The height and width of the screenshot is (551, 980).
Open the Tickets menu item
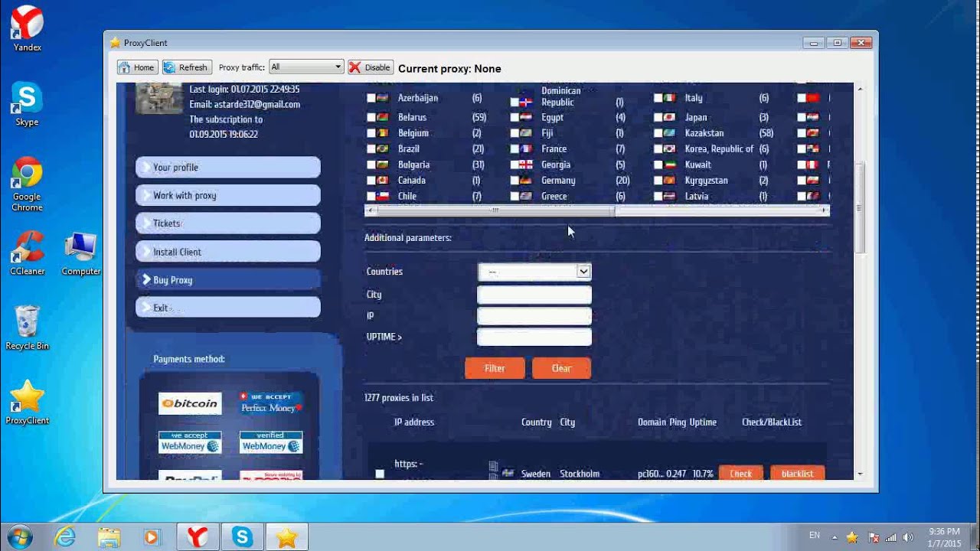pyautogui.click(x=228, y=223)
